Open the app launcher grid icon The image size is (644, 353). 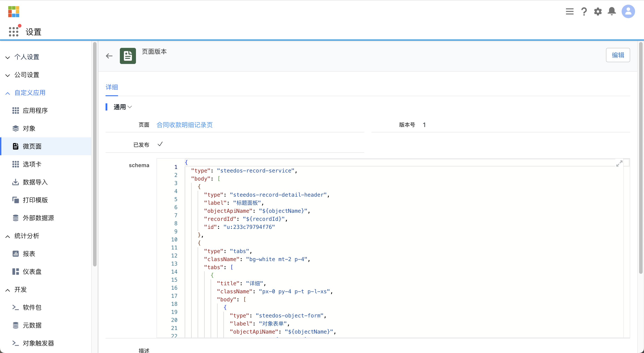click(x=13, y=32)
